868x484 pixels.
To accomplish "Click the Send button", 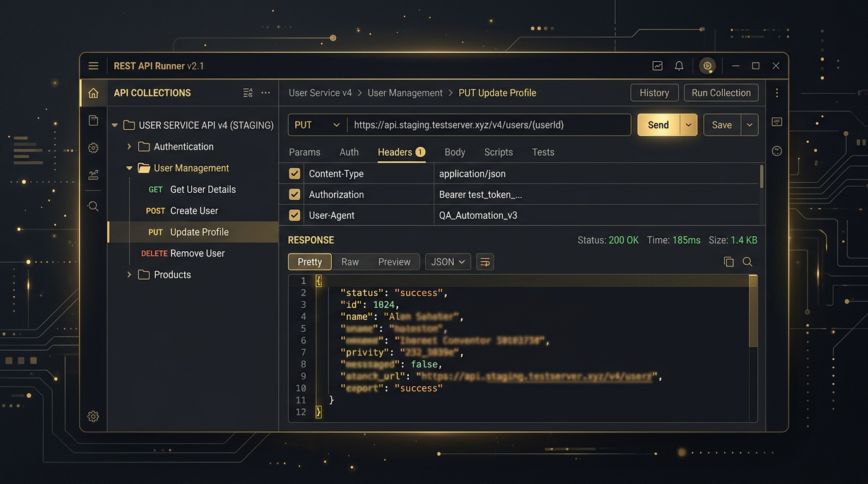I will coord(658,124).
